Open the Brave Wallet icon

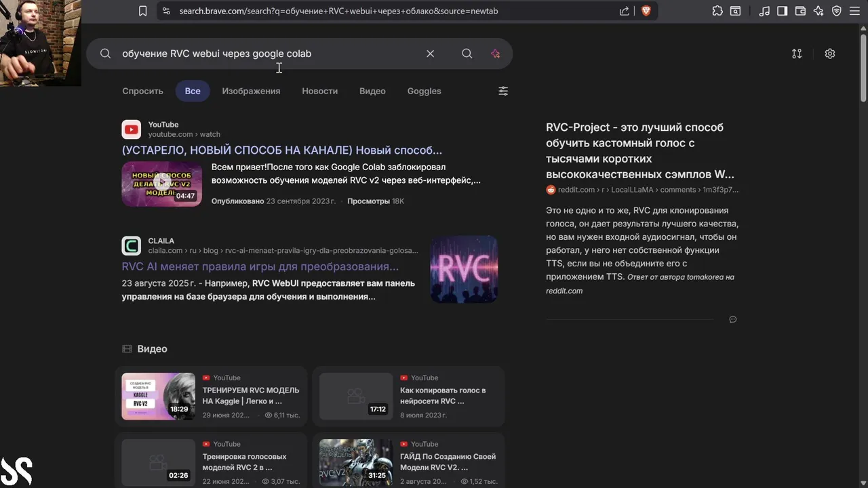[x=800, y=11]
